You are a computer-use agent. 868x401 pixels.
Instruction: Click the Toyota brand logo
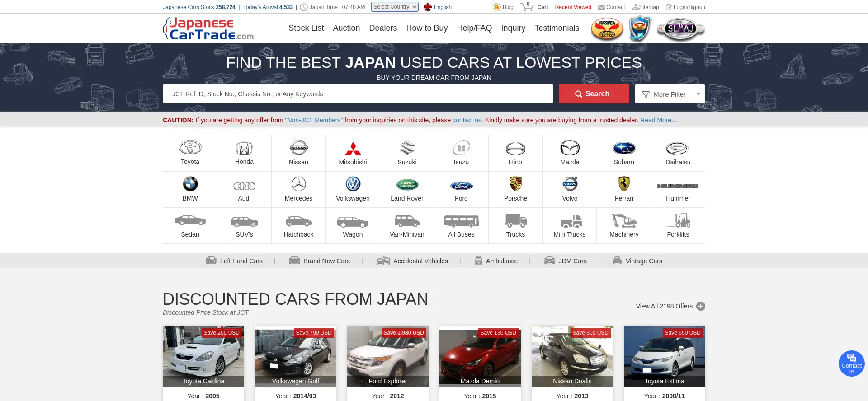pyautogui.click(x=190, y=148)
